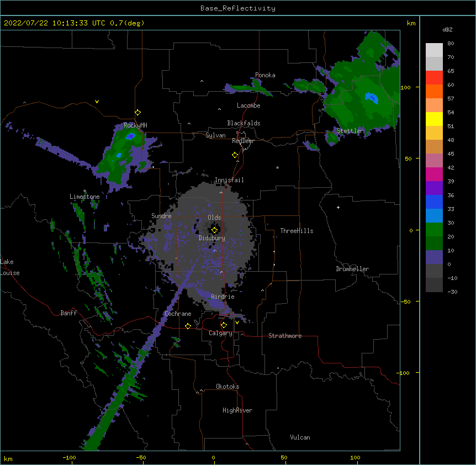Click the Limestone label
This screenshot has width=476, height=465.
(84, 197)
